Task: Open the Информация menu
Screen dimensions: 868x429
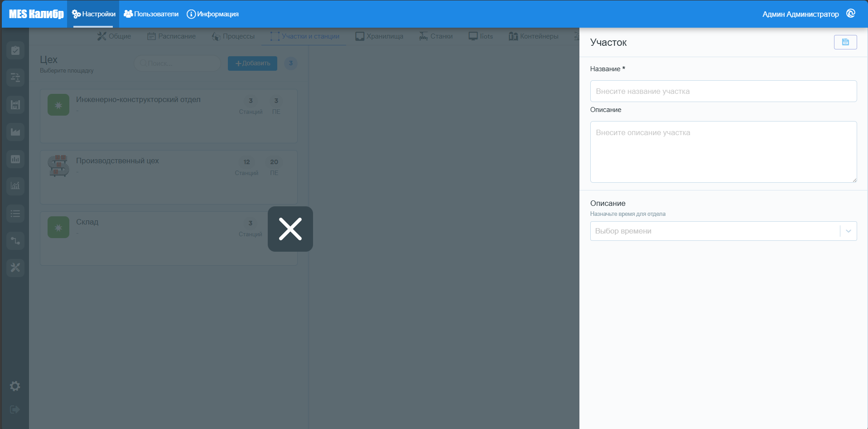Action: [213, 14]
